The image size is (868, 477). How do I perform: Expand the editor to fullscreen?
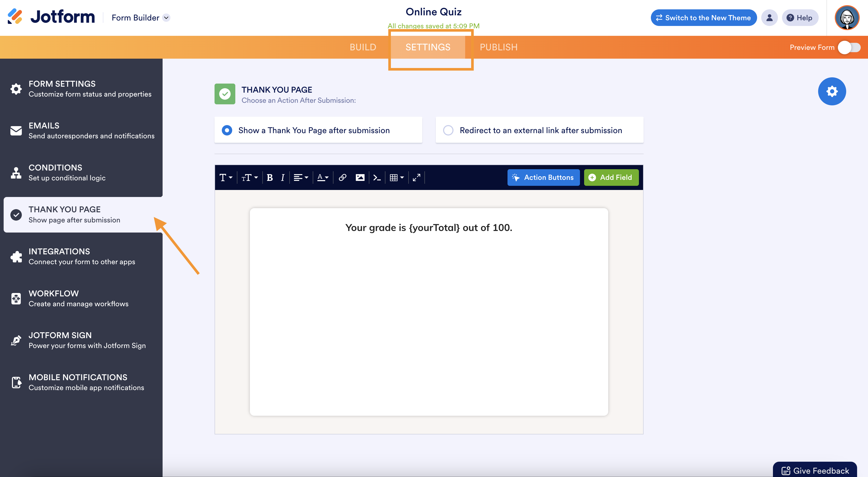417,178
